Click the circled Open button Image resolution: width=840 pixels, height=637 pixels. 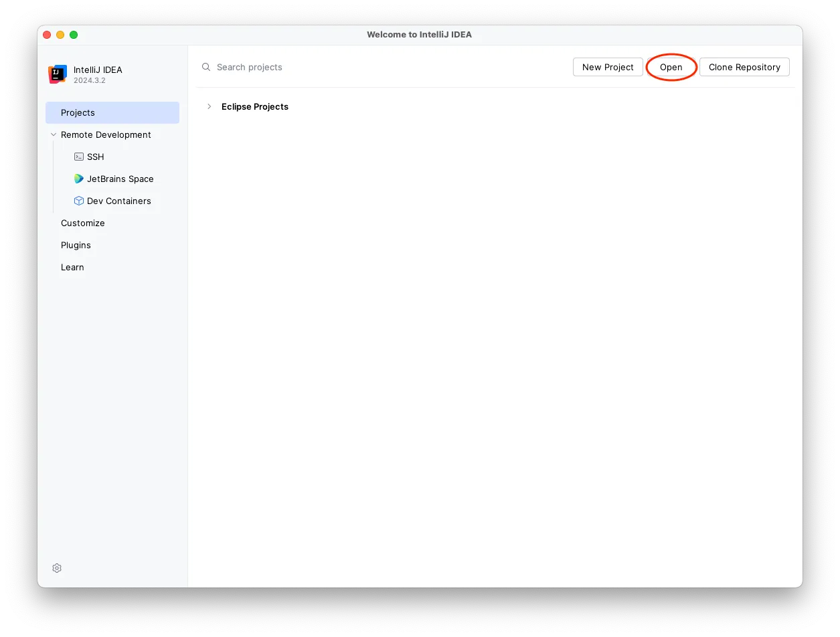[671, 67]
